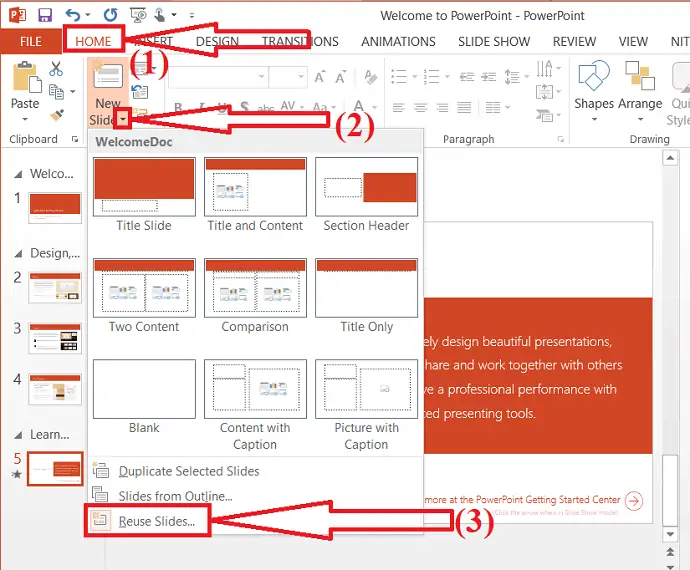Collapse the Design,... section in slide pane
The image size is (690, 570).
click(x=18, y=254)
